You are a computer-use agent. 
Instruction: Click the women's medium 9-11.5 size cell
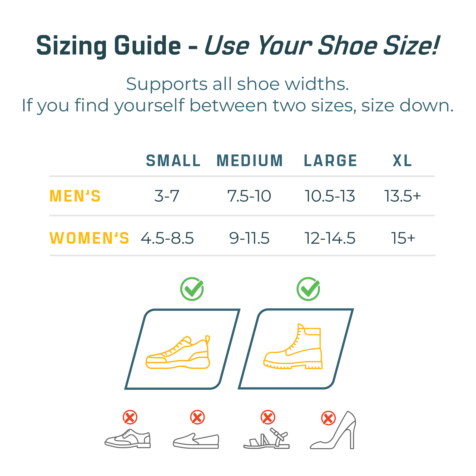pos(249,238)
